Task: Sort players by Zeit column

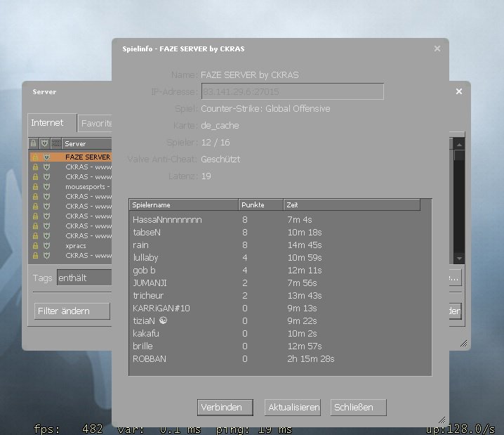Action: [351, 204]
